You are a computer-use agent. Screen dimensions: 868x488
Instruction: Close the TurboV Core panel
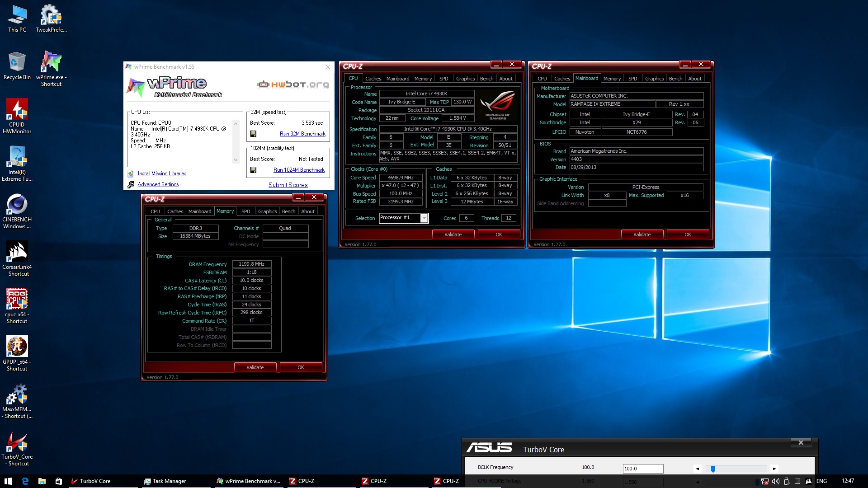(801, 443)
